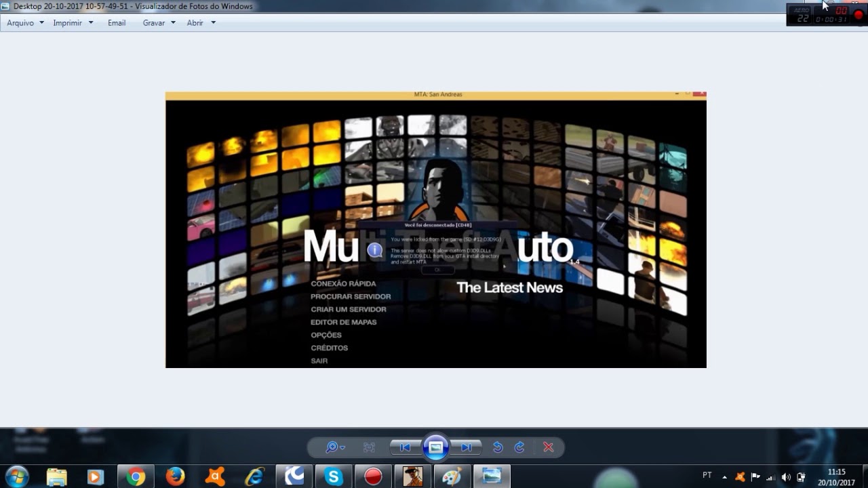The height and width of the screenshot is (488, 868).
Task: Expand the arrow next to Imprimir
Action: click(x=91, y=22)
